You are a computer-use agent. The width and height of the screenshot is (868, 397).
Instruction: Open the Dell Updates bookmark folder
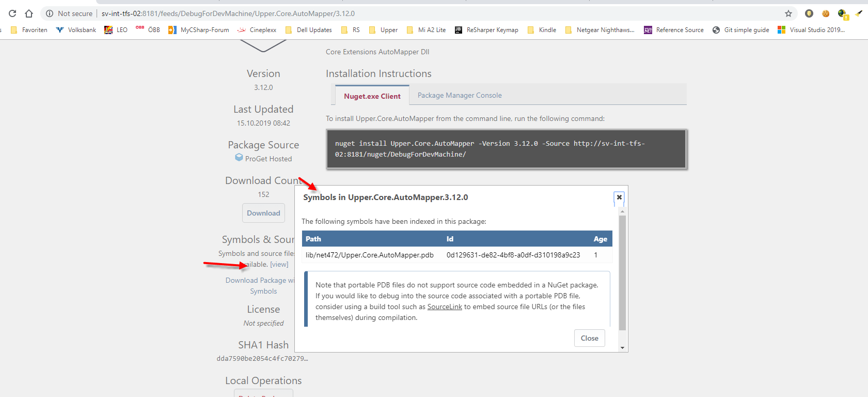click(308, 30)
